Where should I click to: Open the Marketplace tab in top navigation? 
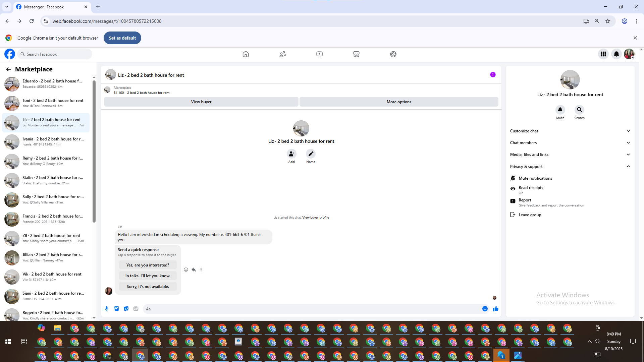click(356, 54)
